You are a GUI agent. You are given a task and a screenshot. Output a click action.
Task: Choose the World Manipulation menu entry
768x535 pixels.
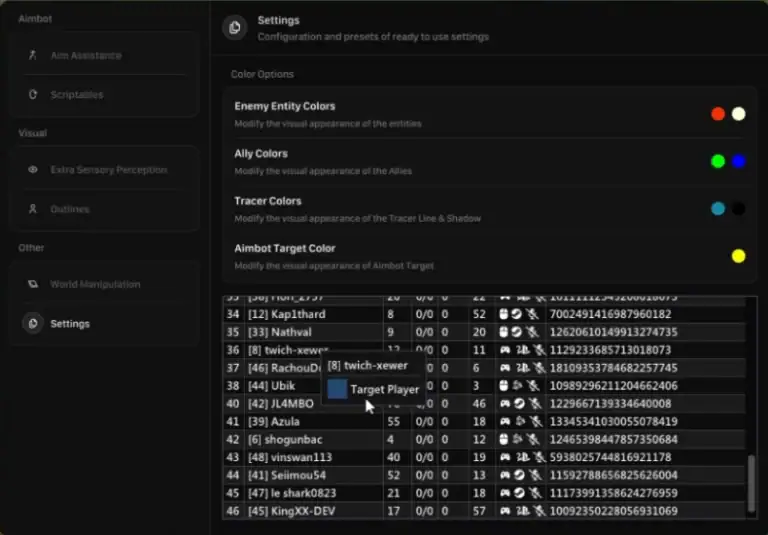(x=95, y=285)
